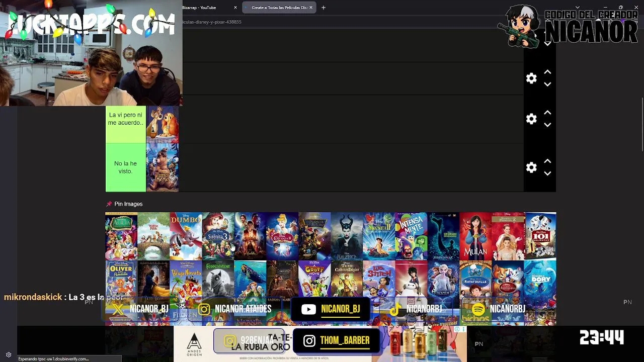Select the La Sirenita II poster

pyautogui.click(x=379, y=236)
